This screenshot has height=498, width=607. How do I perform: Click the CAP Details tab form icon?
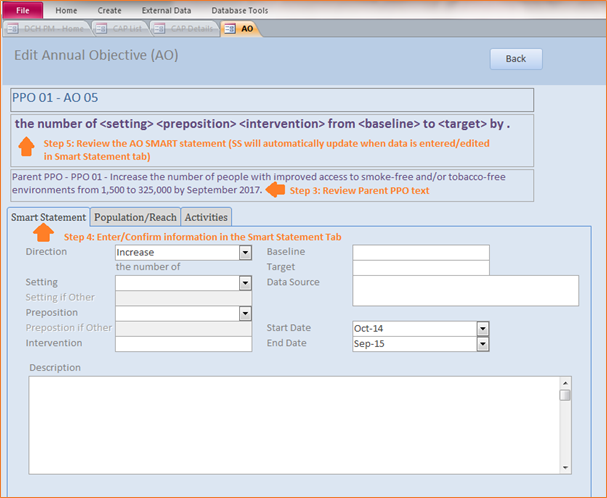tap(159, 29)
